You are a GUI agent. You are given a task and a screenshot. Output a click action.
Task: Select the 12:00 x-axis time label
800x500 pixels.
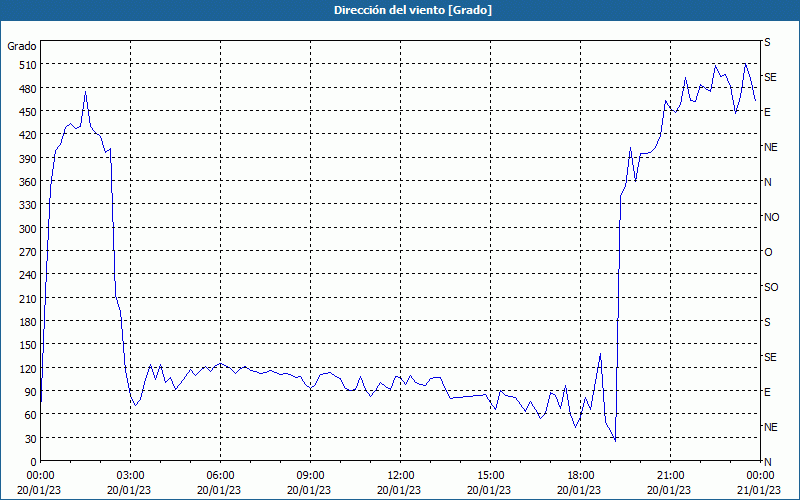pos(401,476)
